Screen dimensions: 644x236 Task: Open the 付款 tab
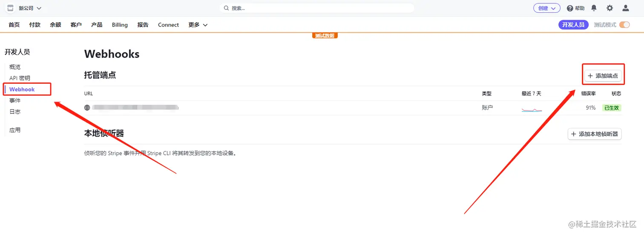tap(35, 25)
